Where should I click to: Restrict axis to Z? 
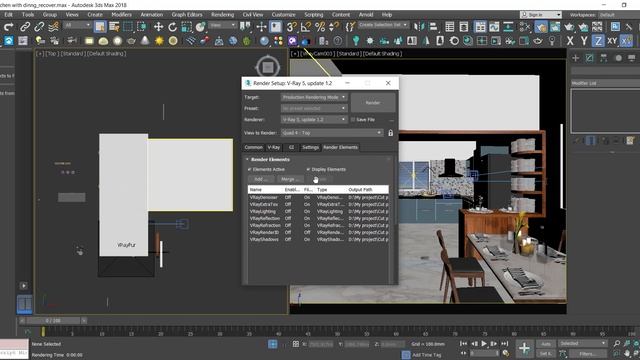click(x=598, y=41)
